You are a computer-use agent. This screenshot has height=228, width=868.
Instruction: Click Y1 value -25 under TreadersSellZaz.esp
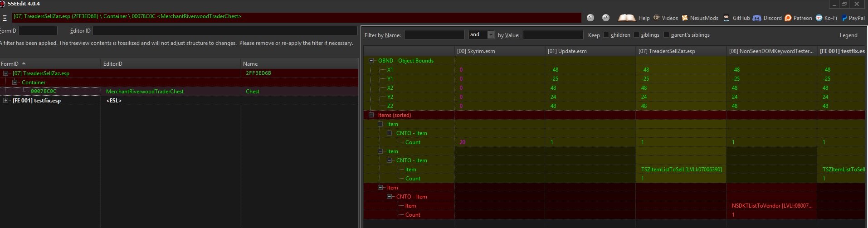645,78
